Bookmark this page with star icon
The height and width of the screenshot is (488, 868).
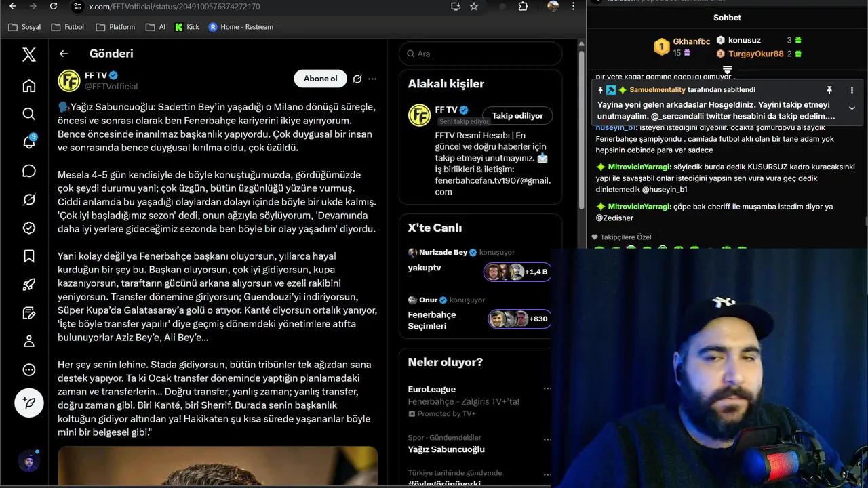[x=474, y=6]
